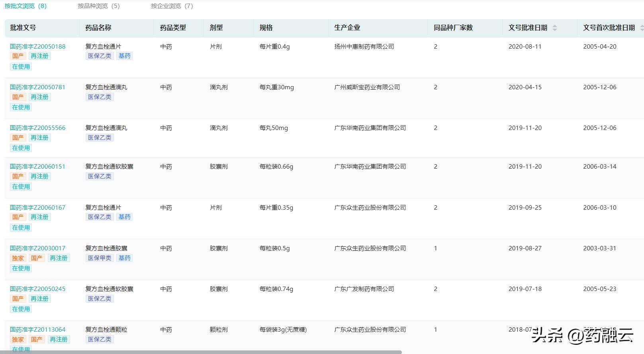Screen dimensions: 644x354
Task: Open approval number 国药准字Z20050188
Action: [x=38, y=46]
